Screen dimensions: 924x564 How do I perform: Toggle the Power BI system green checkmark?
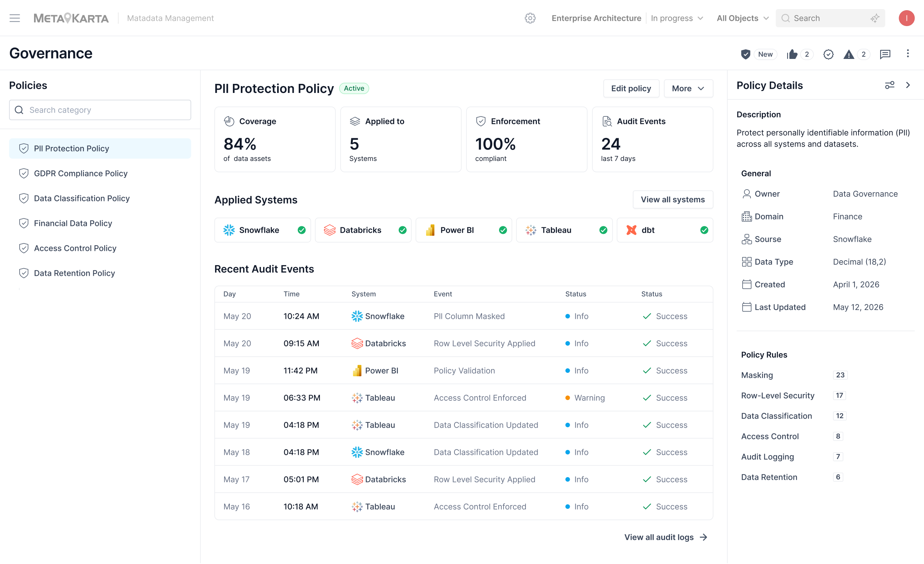tap(503, 230)
